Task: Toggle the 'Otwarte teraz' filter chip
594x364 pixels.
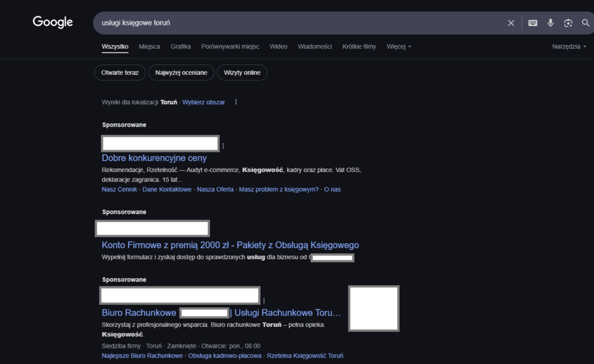Action: [x=120, y=72]
